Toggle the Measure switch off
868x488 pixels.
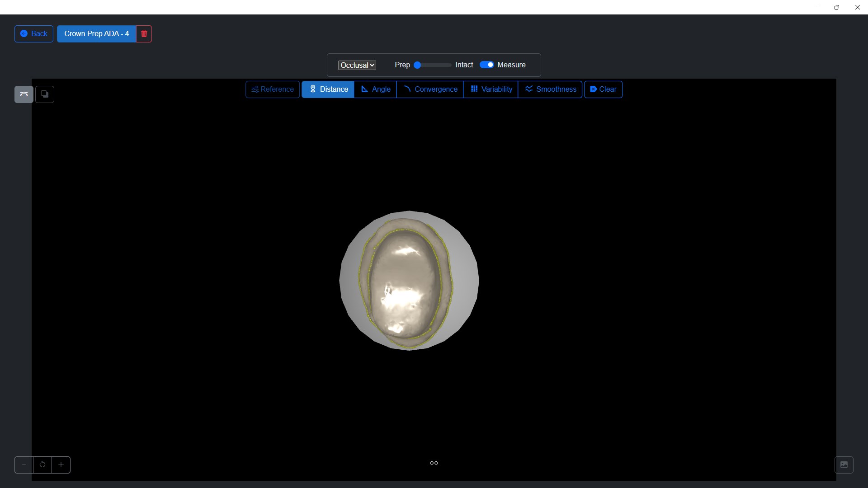click(x=486, y=65)
